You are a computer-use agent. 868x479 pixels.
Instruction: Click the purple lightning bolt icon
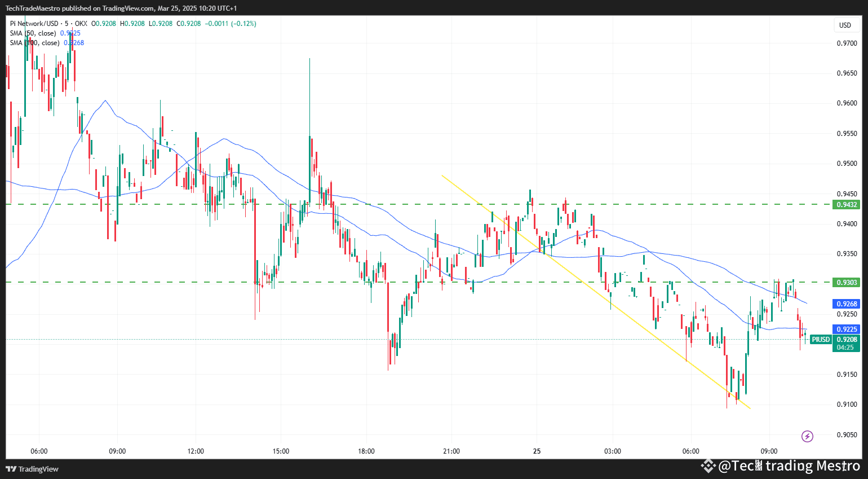point(807,436)
